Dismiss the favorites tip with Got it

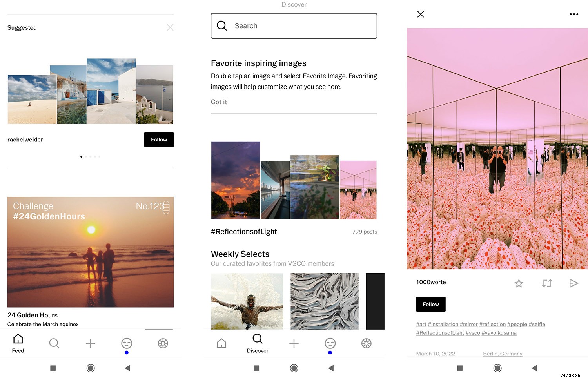tap(219, 102)
